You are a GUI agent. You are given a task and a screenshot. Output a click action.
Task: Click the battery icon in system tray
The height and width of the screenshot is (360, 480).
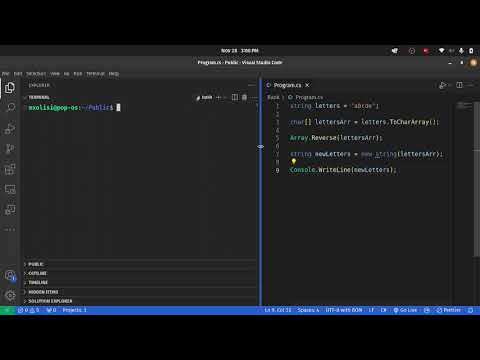471,51
